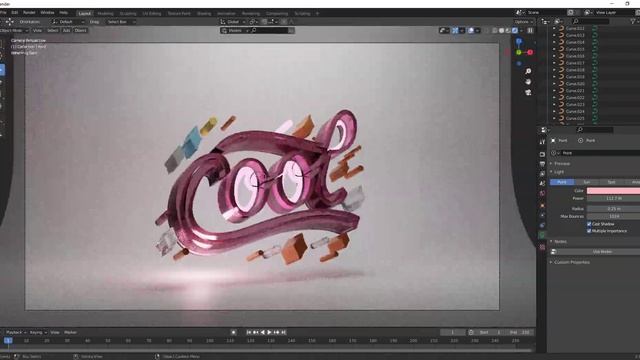Screen dimensions: 640x360
Task: Open the Orientation Default dropdown
Action: 68,22
